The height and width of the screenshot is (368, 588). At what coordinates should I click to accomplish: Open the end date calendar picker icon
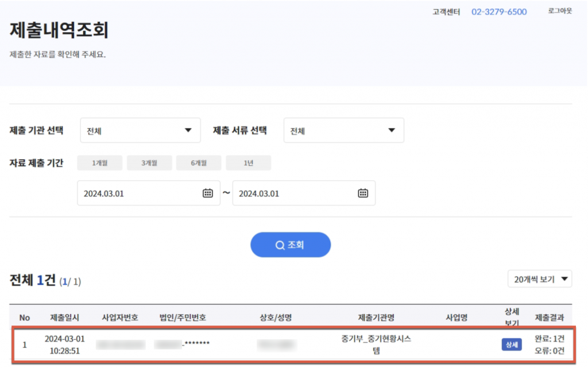363,193
